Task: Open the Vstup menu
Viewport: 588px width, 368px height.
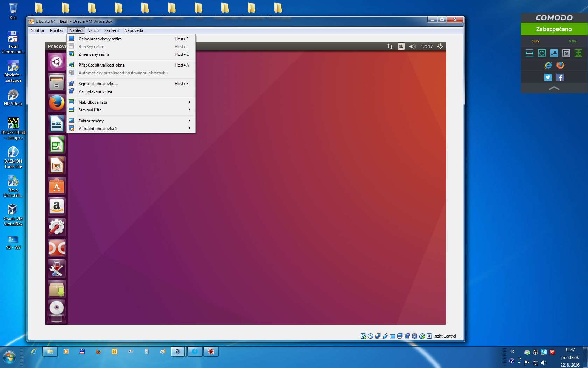Action: [x=93, y=30]
